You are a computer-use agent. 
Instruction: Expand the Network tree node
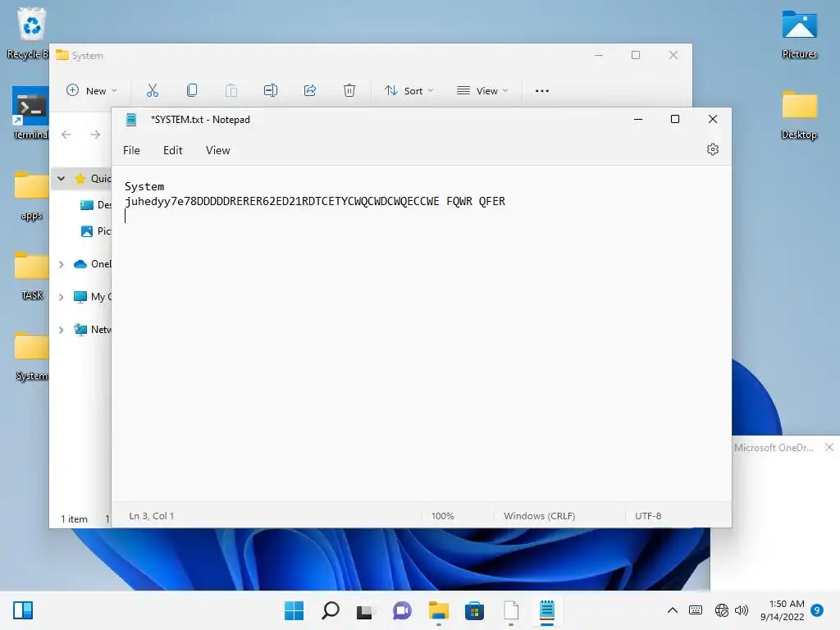coord(61,330)
